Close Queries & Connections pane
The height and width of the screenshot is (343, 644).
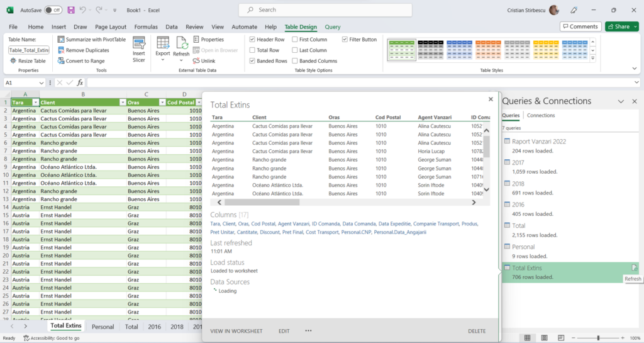(635, 101)
